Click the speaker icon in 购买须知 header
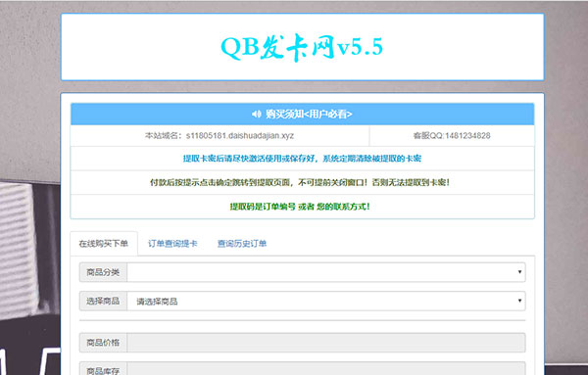The height and width of the screenshot is (375, 588). (257, 114)
